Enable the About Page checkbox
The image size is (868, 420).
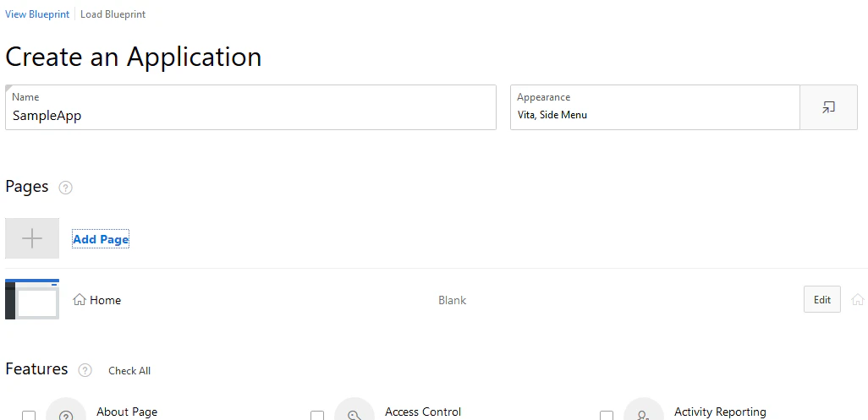tap(29, 416)
